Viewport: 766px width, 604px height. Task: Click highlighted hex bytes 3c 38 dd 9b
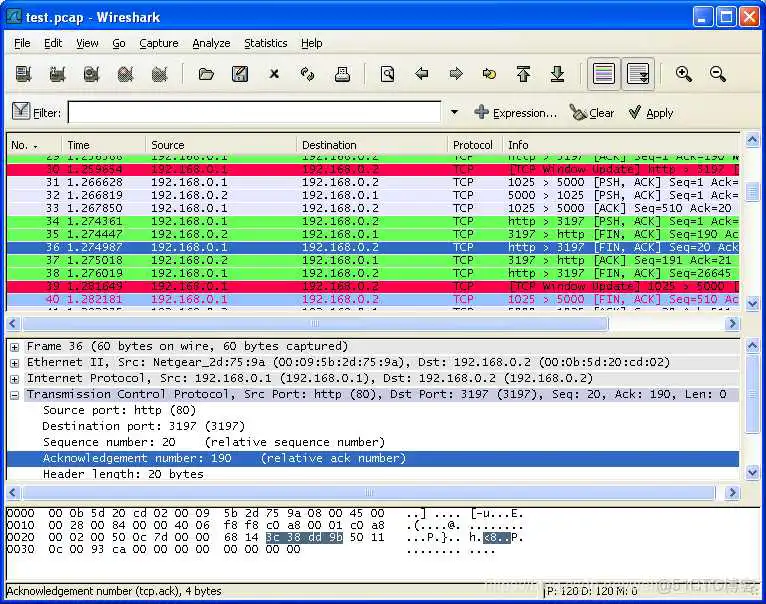coord(304,538)
